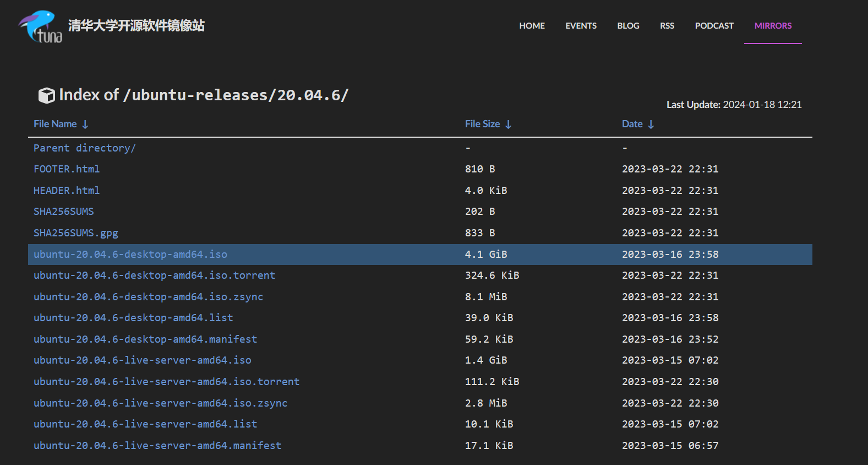Open ubuntu-20.04.6-live-server-amd64.manifest
The image size is (868, 465).
(x=157, y=446)
